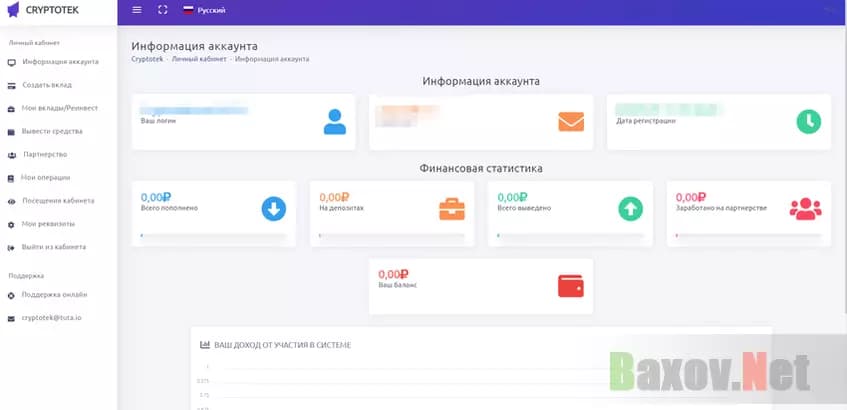
Task: Click progress bar under Всего пополнено
Action: tap(213, 236)
